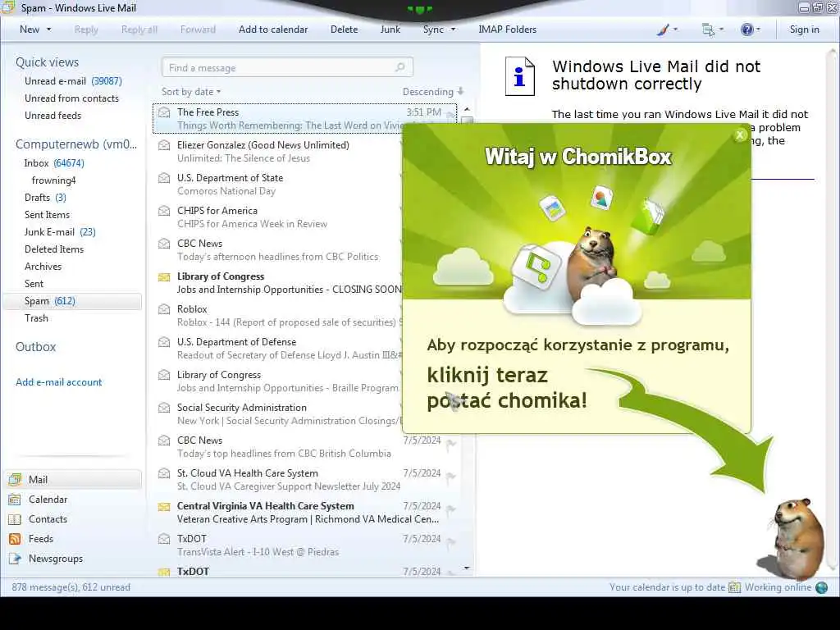The width and height of the screenshot is (840, 630).
Task: Click Forward toolbar button
Action: pyautogui.click(x=198, y=30)
